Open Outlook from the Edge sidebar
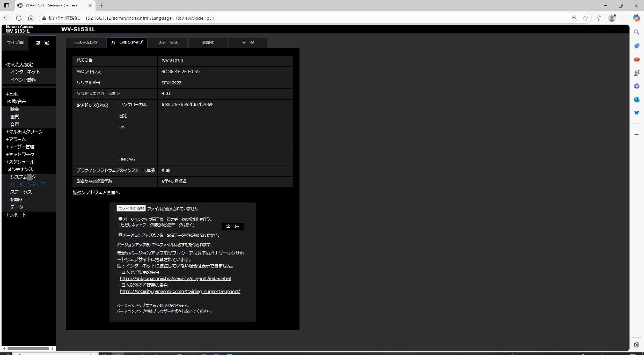This screenshot has width=644, height=355. tap(636, 99)
